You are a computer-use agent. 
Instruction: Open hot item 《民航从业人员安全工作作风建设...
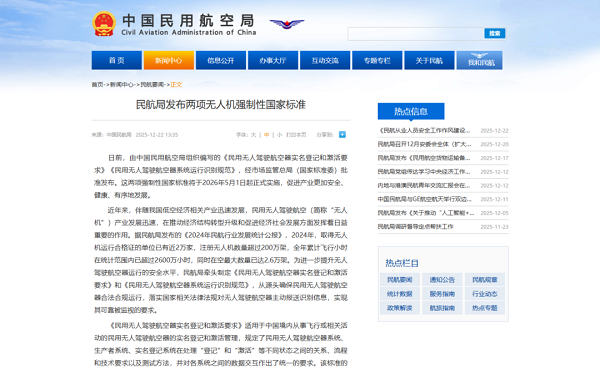(424, 131)
